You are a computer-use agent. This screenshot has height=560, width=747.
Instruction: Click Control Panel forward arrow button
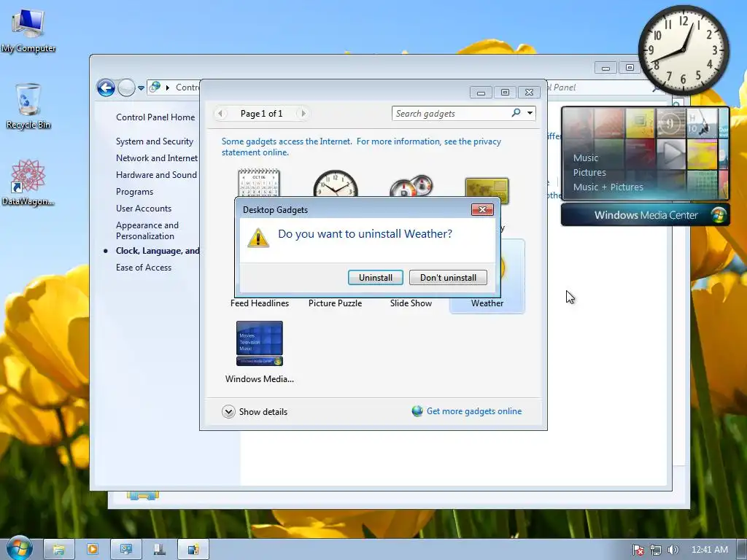[x=126, y=87]
